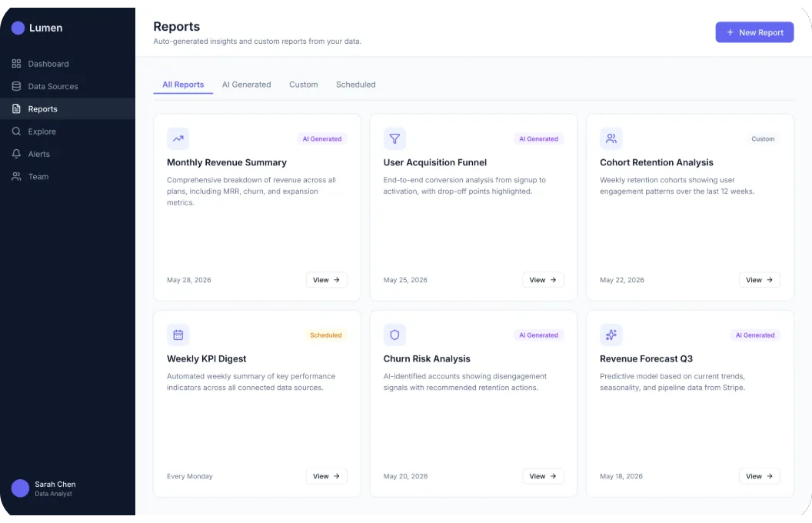Image resolution: width=812 pixels, height=523 pixels.
Task: View the User Acquisition Funnel report
Action: pos(543,280)
